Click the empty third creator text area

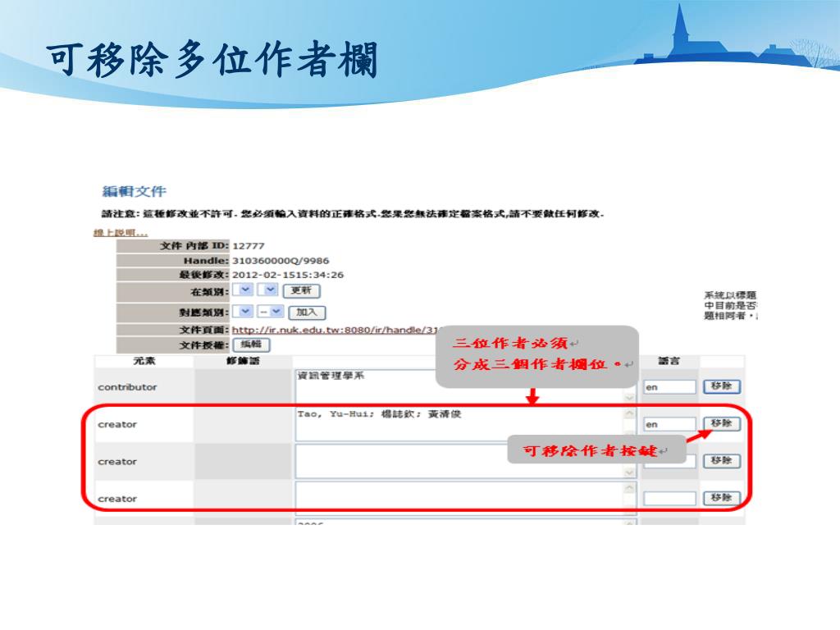pyautogui.click(x=465, y=498)
